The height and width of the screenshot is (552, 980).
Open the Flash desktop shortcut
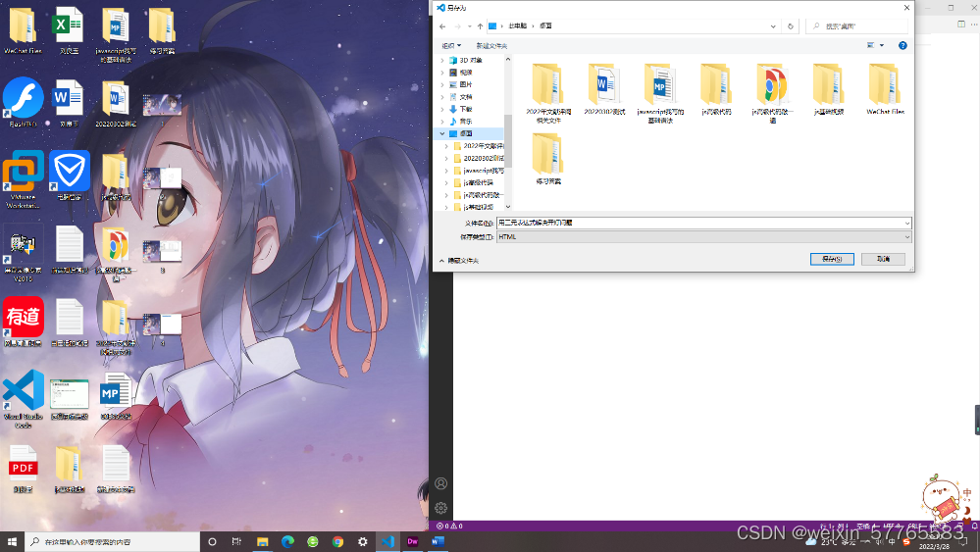tap(24, 102)
